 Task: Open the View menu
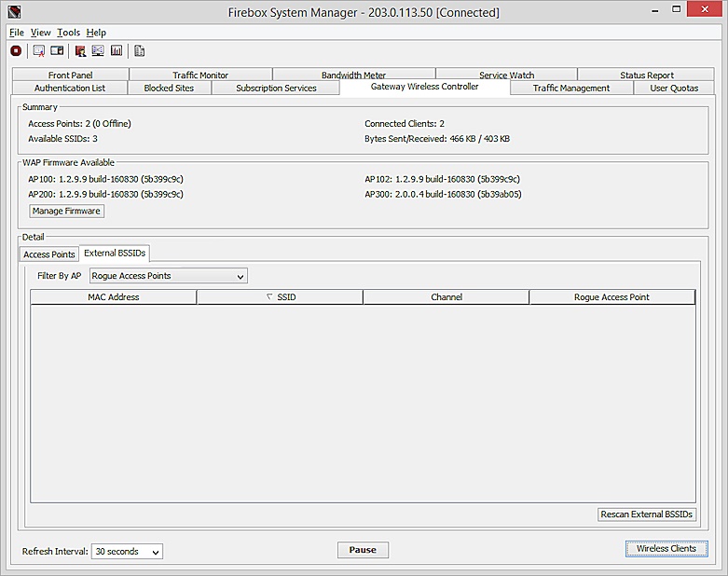pos(40,33)
